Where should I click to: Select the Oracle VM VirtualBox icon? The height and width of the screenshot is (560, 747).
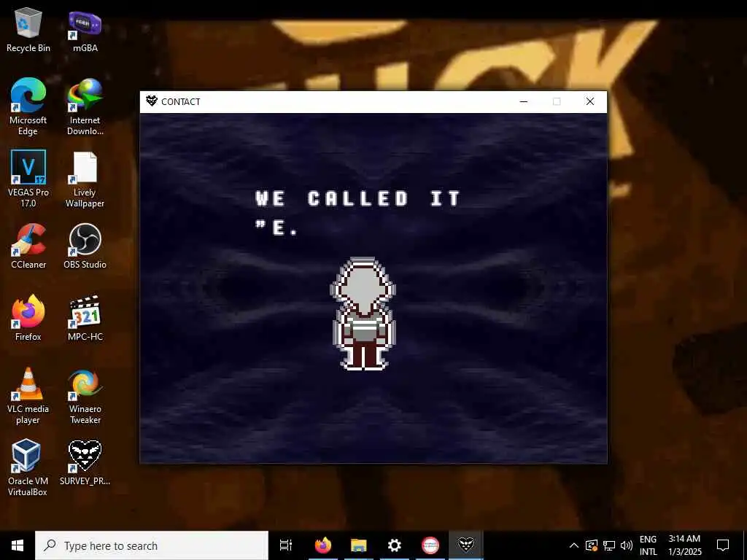(28, 467)
